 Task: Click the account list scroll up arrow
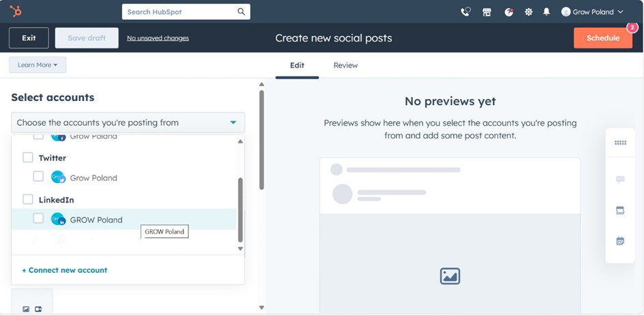[241, 141]
